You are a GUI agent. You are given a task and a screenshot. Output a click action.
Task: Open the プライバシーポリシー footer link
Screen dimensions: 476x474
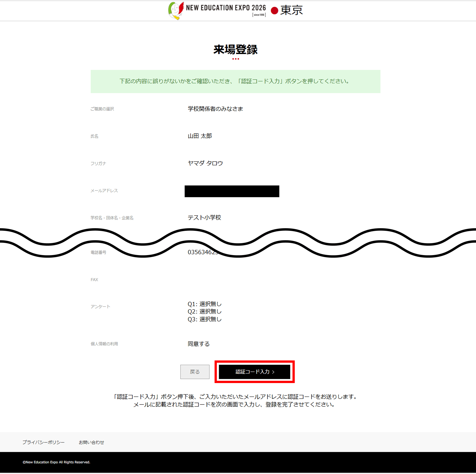point(43,442)
